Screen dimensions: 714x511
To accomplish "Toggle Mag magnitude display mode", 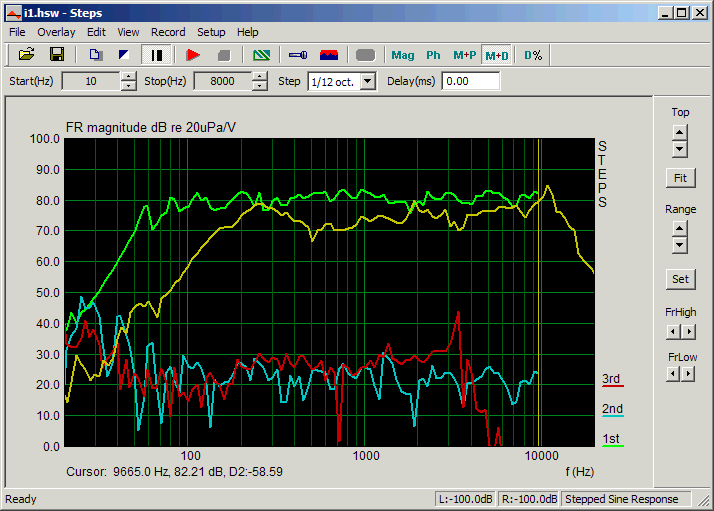I will coord(403,55).
